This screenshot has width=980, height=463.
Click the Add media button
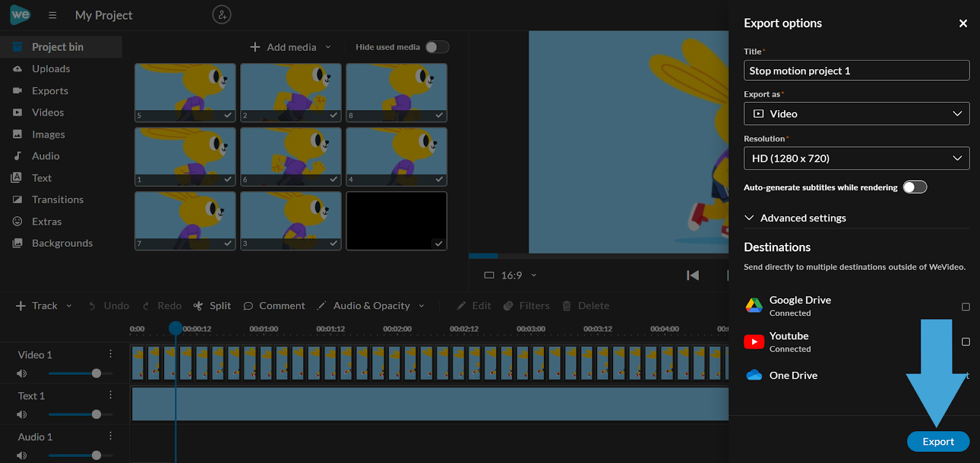284,47
